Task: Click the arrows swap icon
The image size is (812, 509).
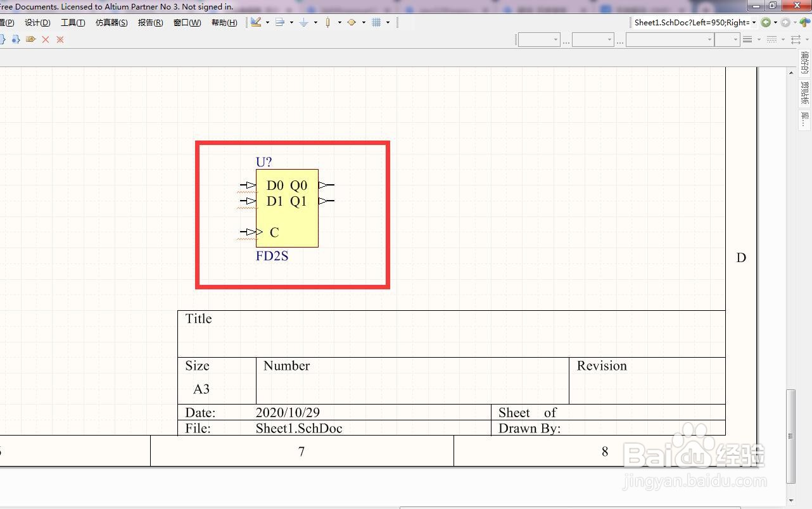Action: click(x=796, y=39)
